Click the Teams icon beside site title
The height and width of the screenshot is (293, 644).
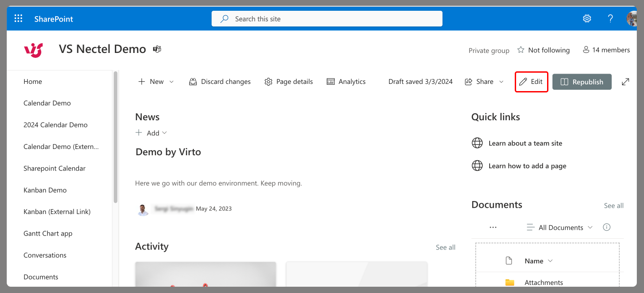157,49
